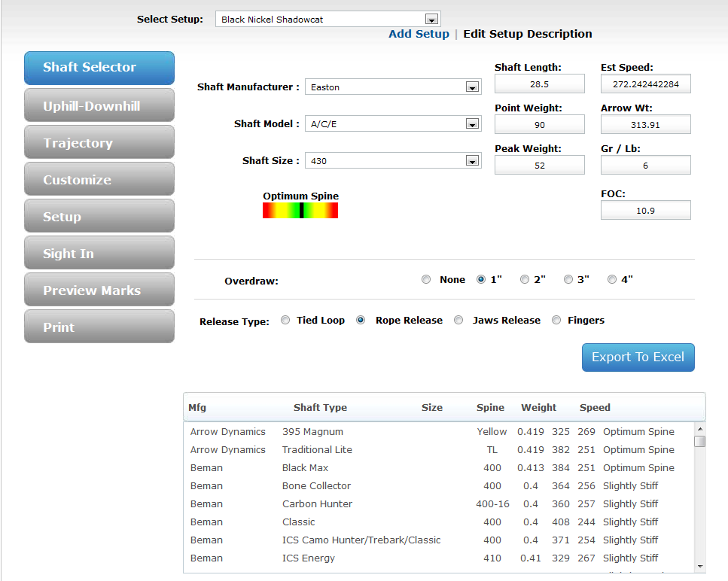The image size is (728, 581).
Task: Click the scroll down arrow in shaft list
Action: pos(700,566)
